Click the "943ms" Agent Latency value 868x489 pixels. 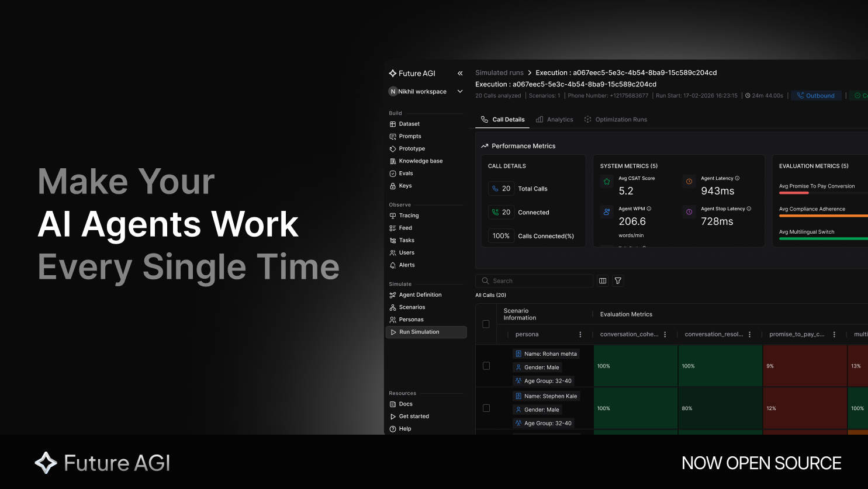718,191
